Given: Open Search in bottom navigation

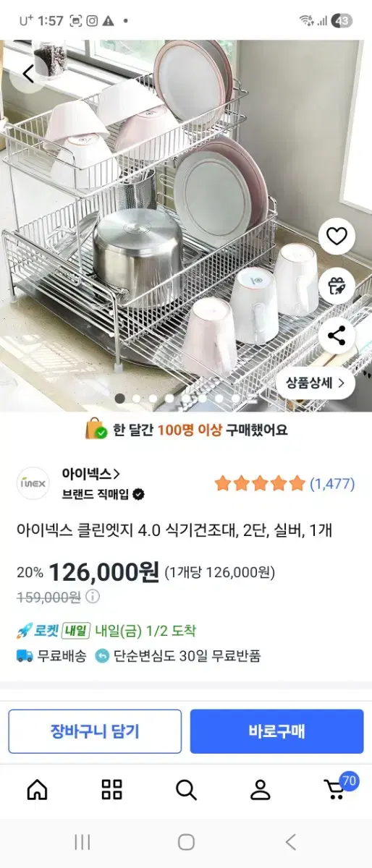Looking at the screenshot, I should click(x=186, y=790).
